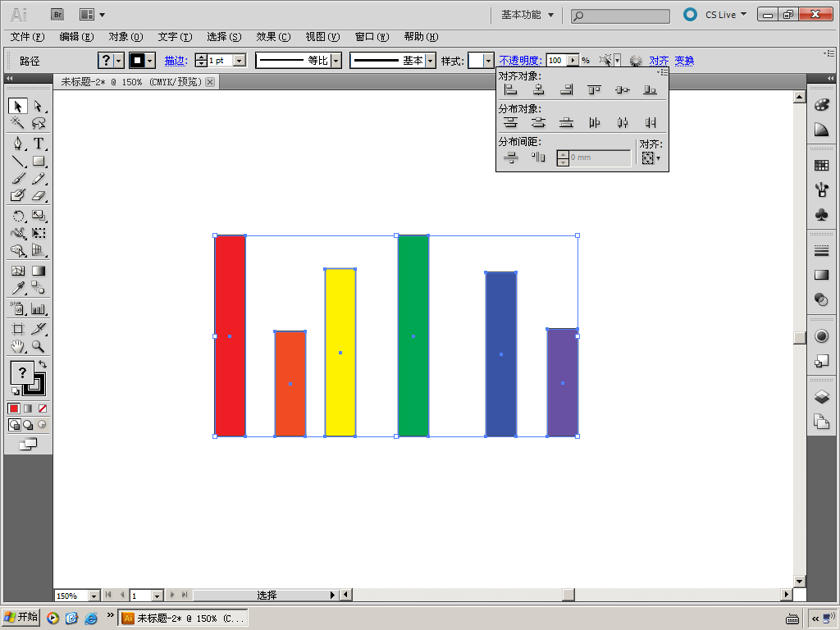Image resolution: width=840 pixels, height=630 pixels.
Task: Select the Magic Wand tool
Action: point(18,123)
